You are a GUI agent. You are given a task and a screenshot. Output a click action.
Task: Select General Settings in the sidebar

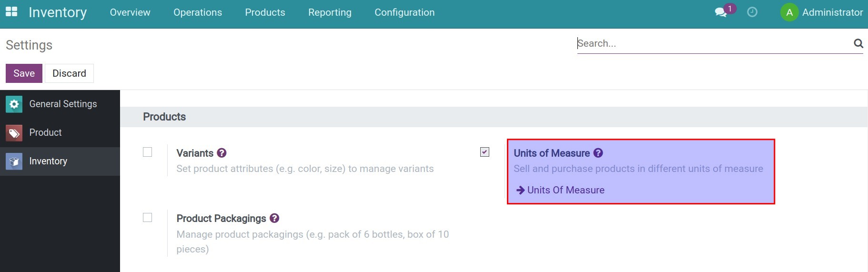coord(63,104)
